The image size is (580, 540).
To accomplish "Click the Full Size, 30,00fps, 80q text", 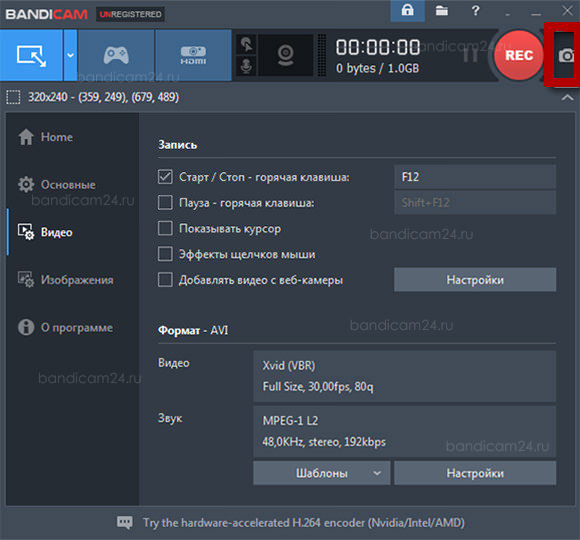I will [318, 387].
